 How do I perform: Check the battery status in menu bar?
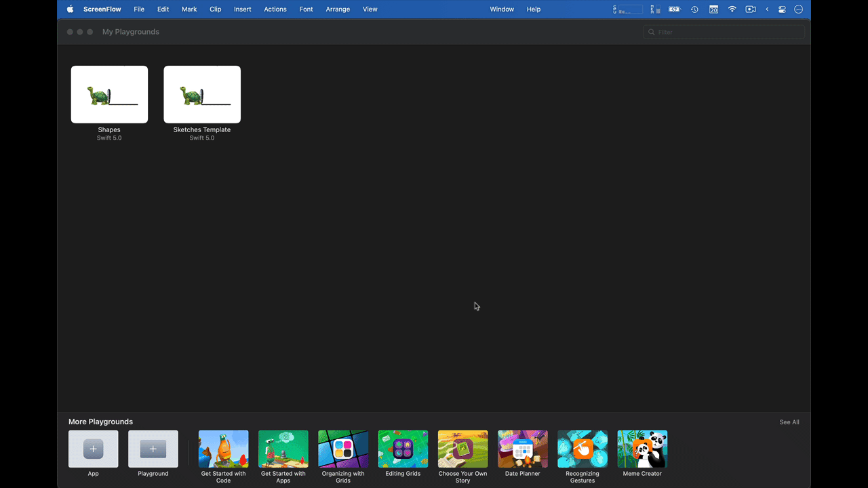tap(674, 9)
